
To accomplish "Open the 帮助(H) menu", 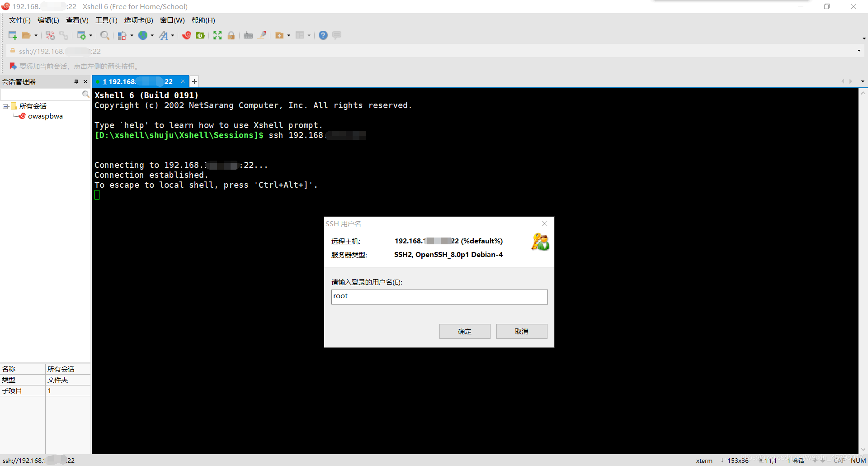I will (x=203, y=20).
